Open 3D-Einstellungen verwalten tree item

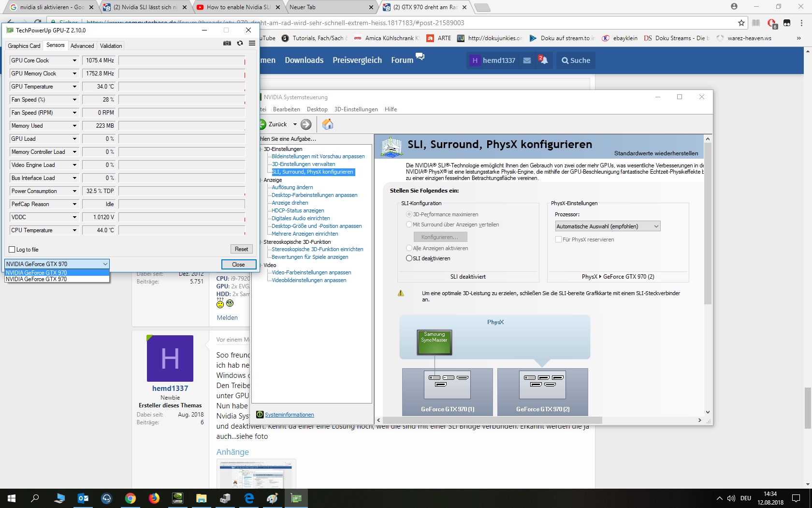tap(303, 164)
